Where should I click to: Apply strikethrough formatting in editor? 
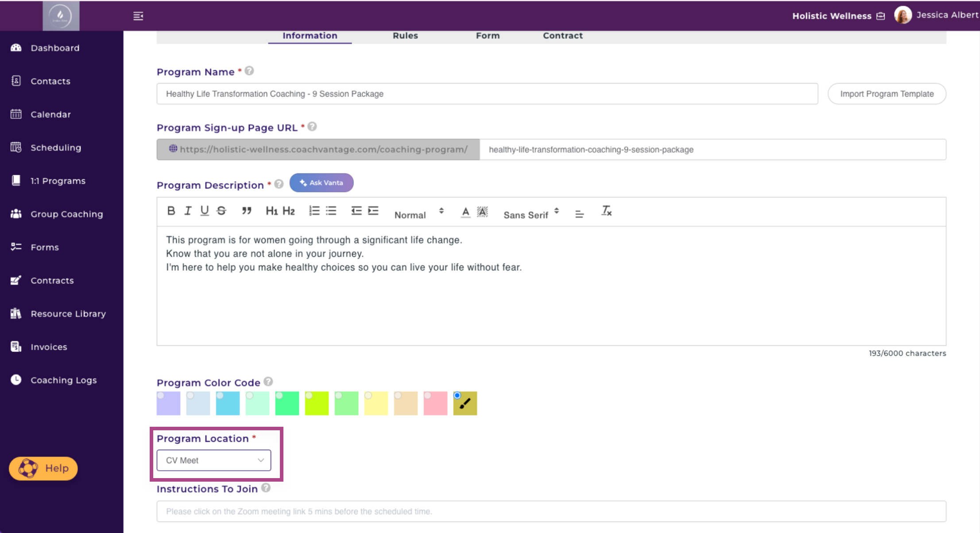coord(221,211)
